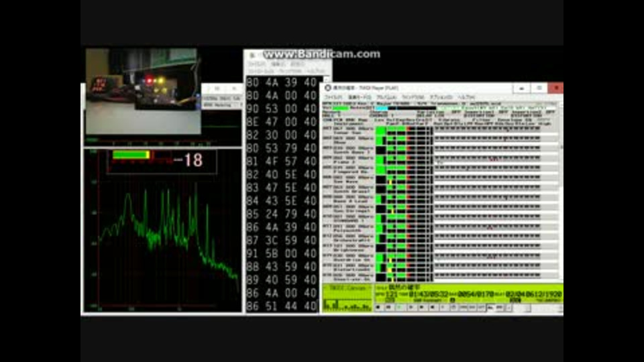Click the green play button in TMIDI transport
644x362 pixels.
click(x=400, y=308)
